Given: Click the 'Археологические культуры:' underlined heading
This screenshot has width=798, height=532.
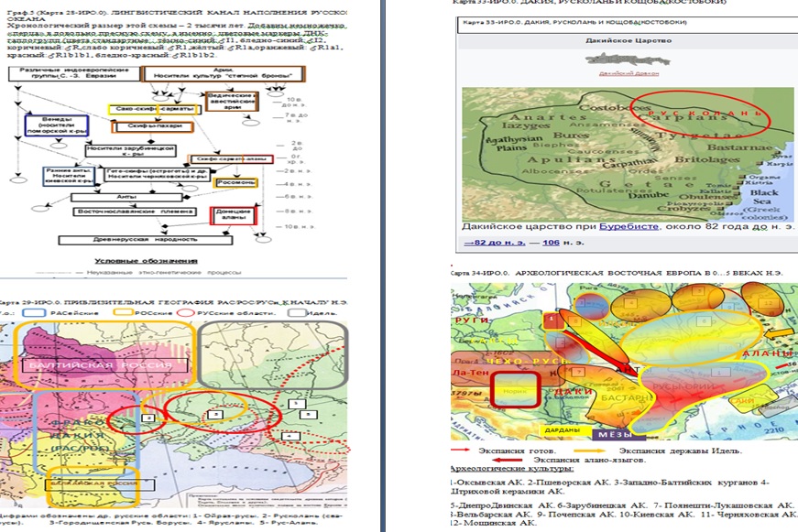Looking at the screenshot, I should pyautogui.click(x=512, y=469).
